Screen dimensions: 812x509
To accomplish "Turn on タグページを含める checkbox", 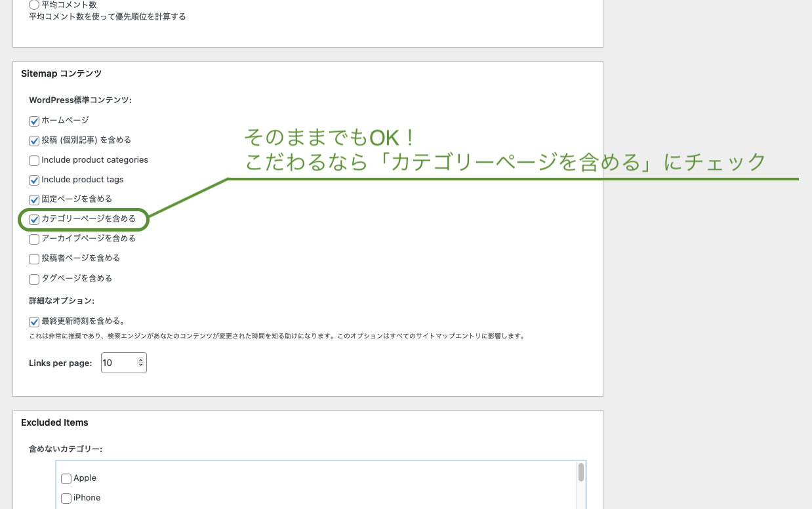I will [34, 279].
